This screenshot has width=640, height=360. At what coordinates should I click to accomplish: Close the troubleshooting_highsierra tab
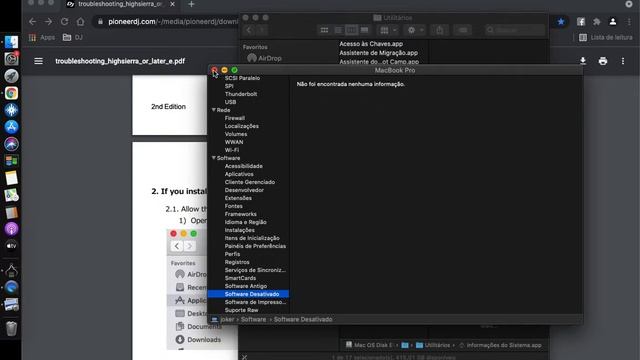(172, 4)
